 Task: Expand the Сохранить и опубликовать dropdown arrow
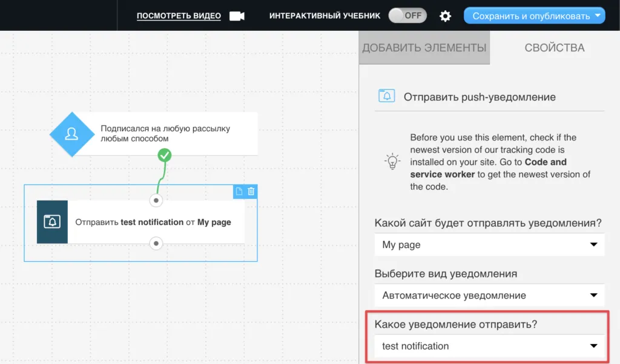(x=598, y=15)
